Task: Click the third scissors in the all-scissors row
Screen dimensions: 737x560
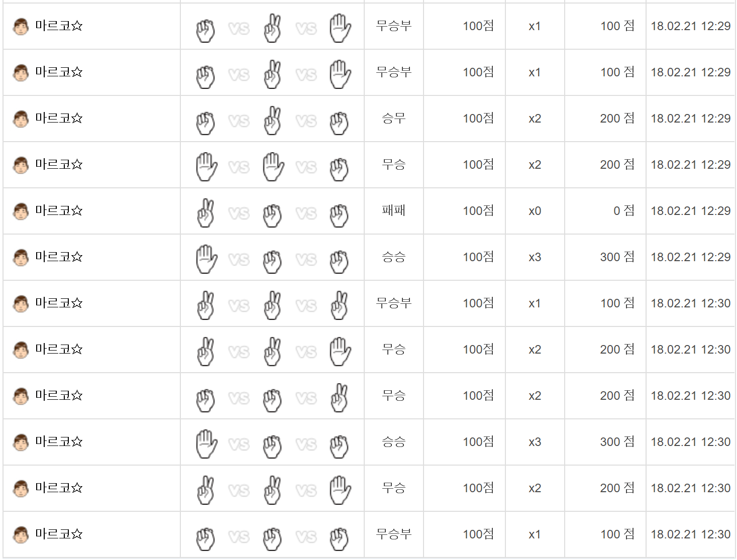Action: pos(339,305)
